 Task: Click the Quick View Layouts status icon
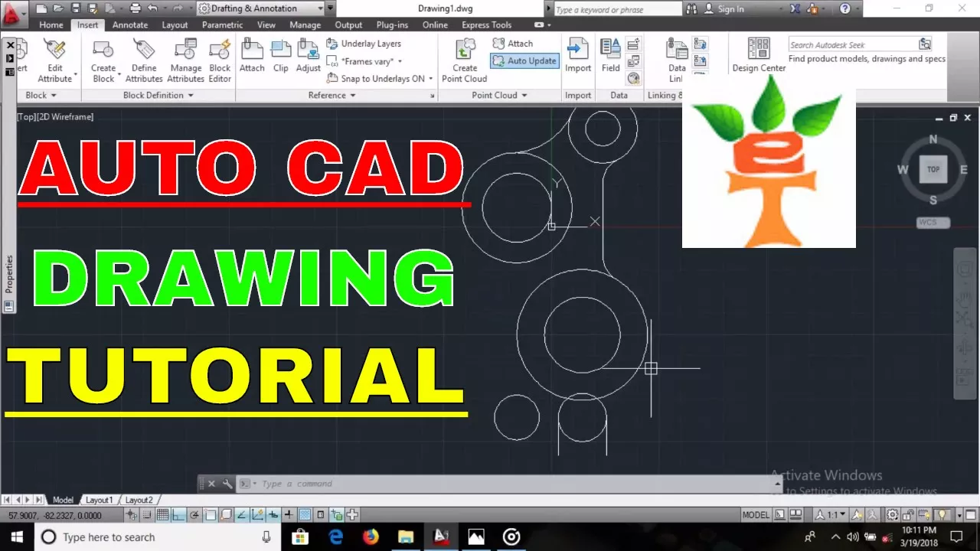pos(779,514)
